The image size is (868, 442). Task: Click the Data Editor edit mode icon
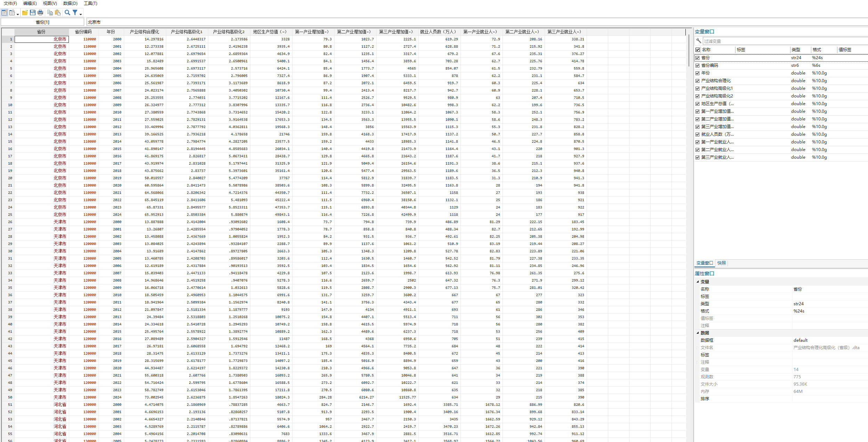5,13
